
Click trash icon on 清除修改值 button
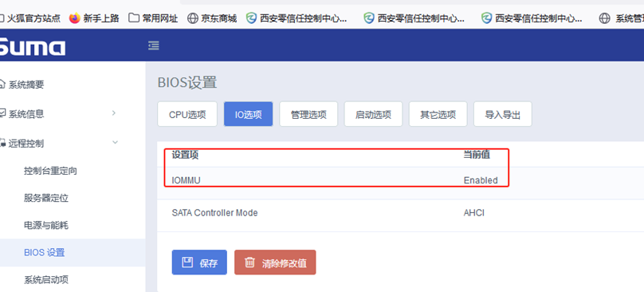point(249,262)
